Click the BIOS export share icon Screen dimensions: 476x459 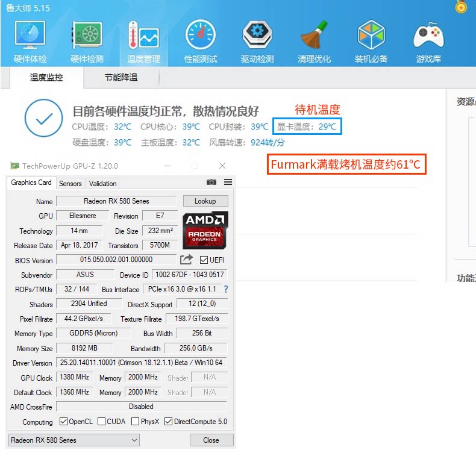[x=186, y=260]
